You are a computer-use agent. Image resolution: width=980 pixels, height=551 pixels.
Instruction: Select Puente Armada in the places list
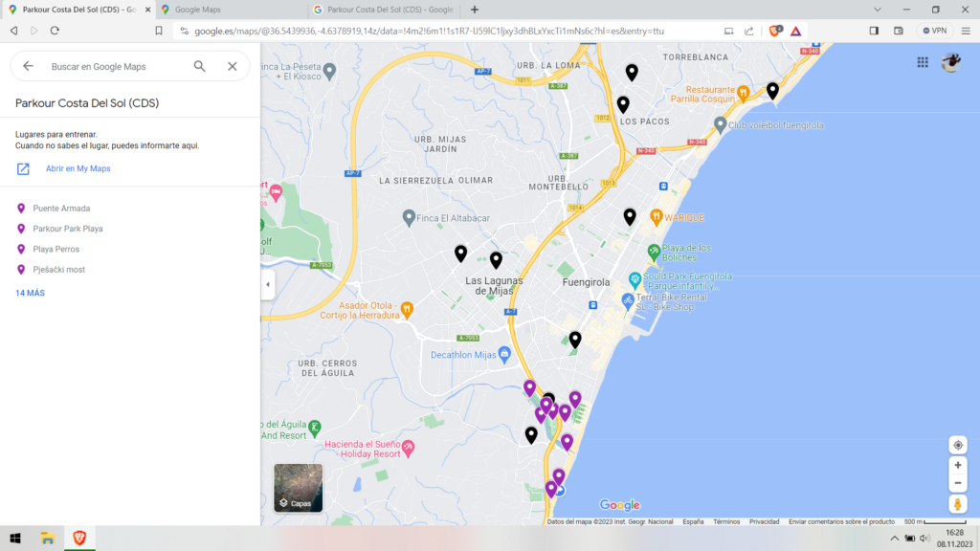pyautogui.click(x=61, y=208)
